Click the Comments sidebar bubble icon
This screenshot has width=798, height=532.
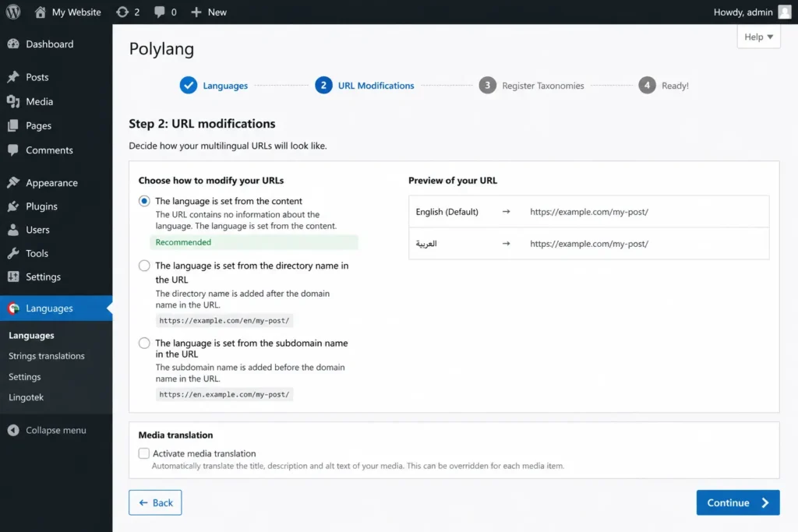pos(13,150)
